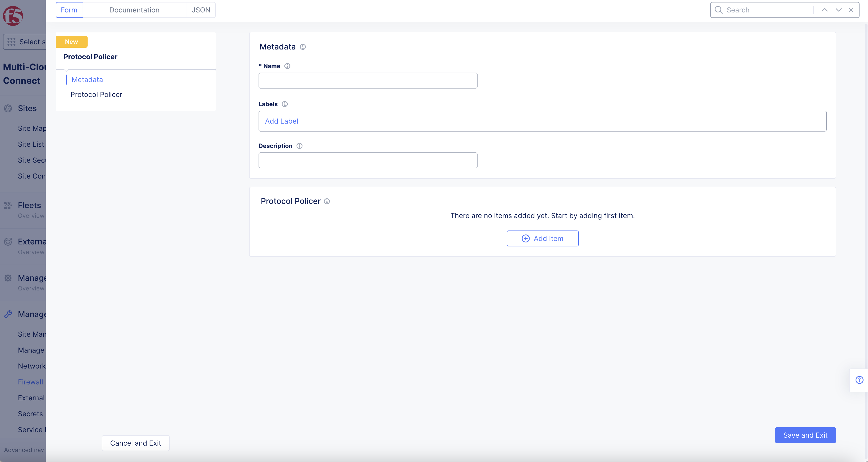Open the help question mark widget
The height and width of the screenshot is (462, 868).
[x=859, y=380]
